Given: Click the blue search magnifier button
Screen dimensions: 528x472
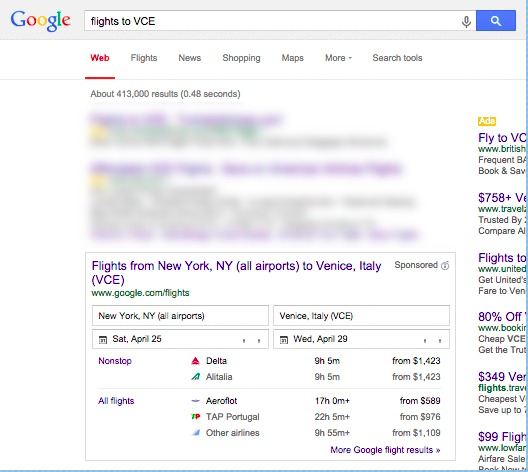Looking at the screenshot, I should click(496, 21).
